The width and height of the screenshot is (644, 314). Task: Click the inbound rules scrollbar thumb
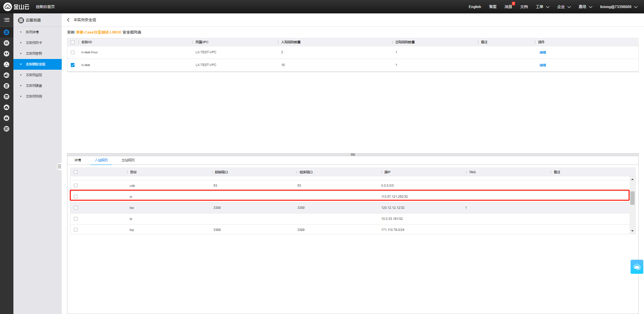point(632,198)
